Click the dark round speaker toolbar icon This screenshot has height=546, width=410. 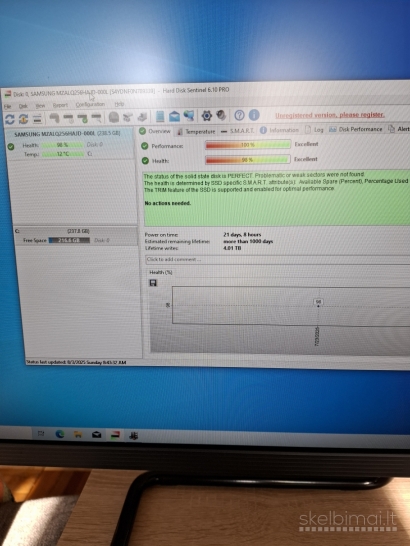(221, 115)
